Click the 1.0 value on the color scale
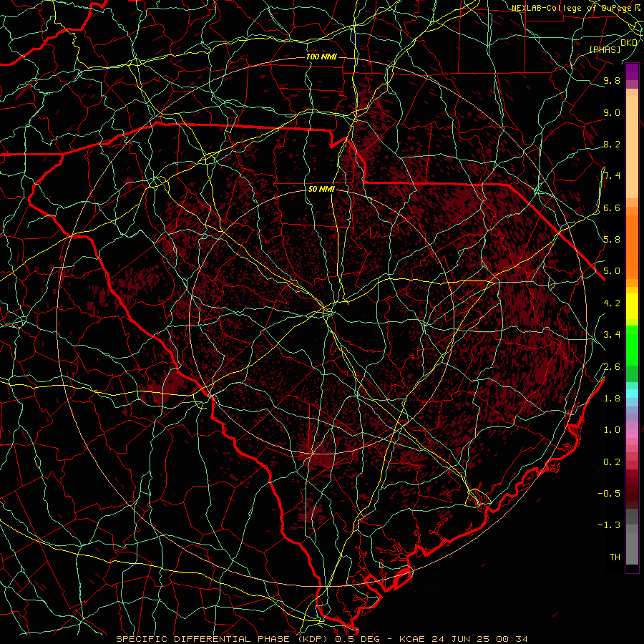This screenshot has height=644, width=644. point(612,431)
